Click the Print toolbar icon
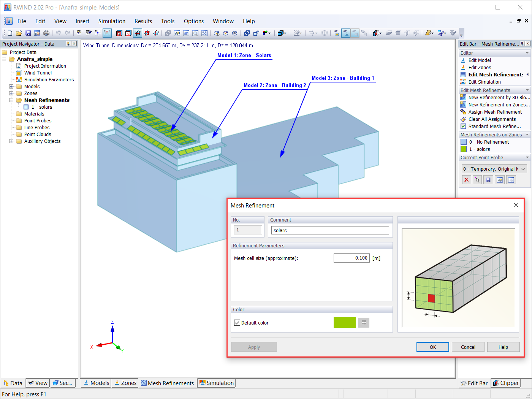532x399 pixels. pyautogui.click(x=46, y=33)
